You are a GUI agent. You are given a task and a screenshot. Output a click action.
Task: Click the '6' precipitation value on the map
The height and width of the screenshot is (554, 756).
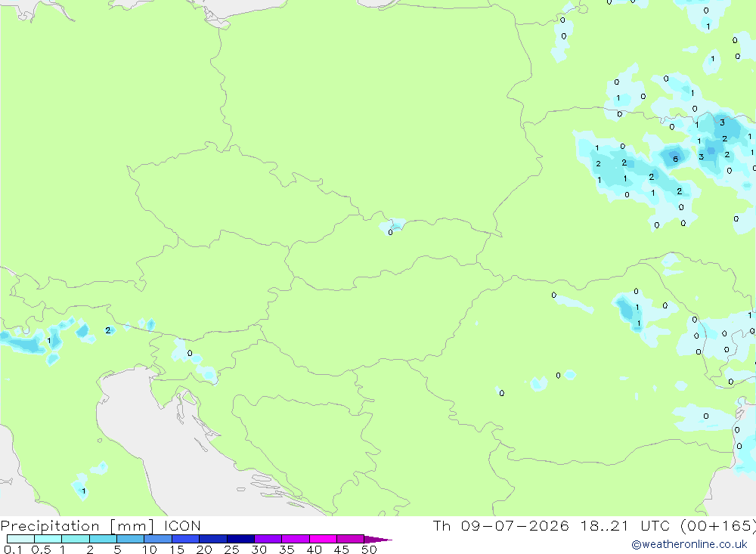tap(675, 159)
